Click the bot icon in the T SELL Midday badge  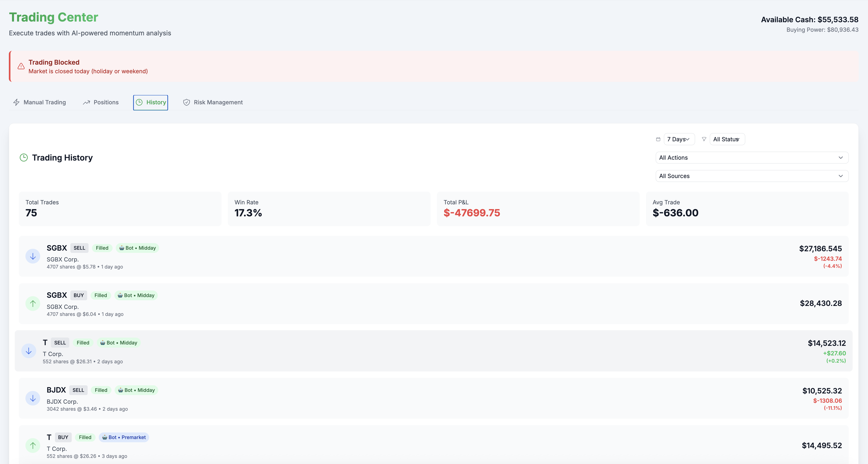103,343
